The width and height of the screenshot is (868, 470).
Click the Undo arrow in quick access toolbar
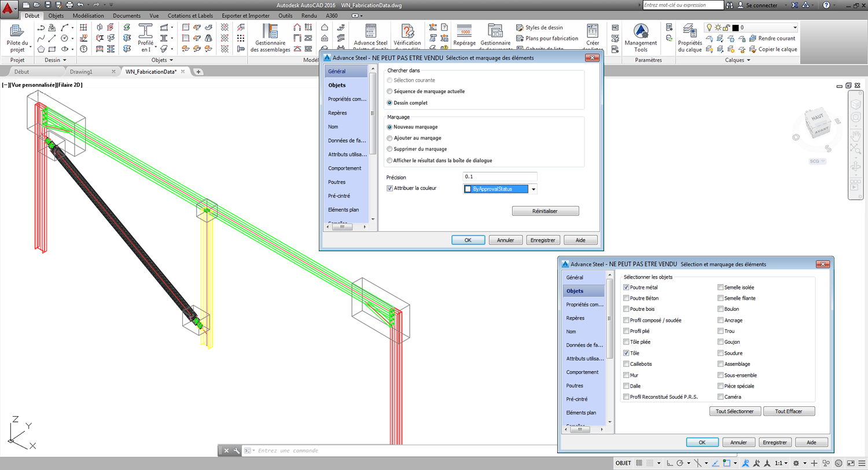[80, 5]
